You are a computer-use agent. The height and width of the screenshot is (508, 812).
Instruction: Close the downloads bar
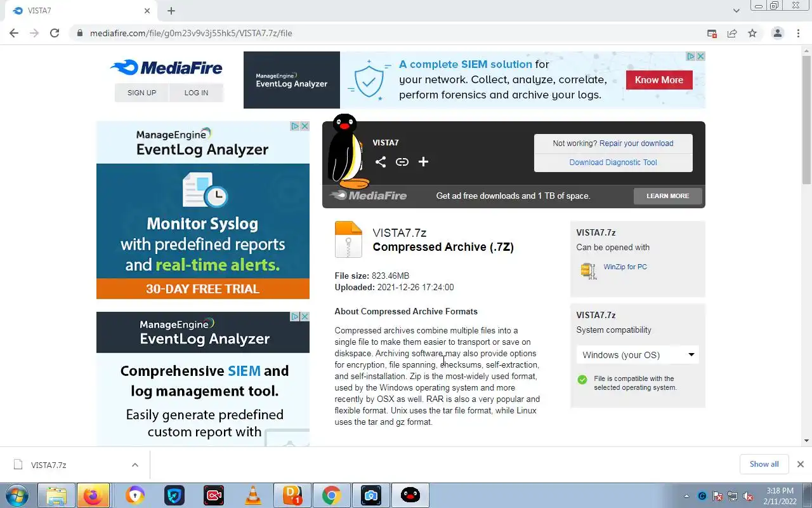pyautogui.click(x=800, y=464)
